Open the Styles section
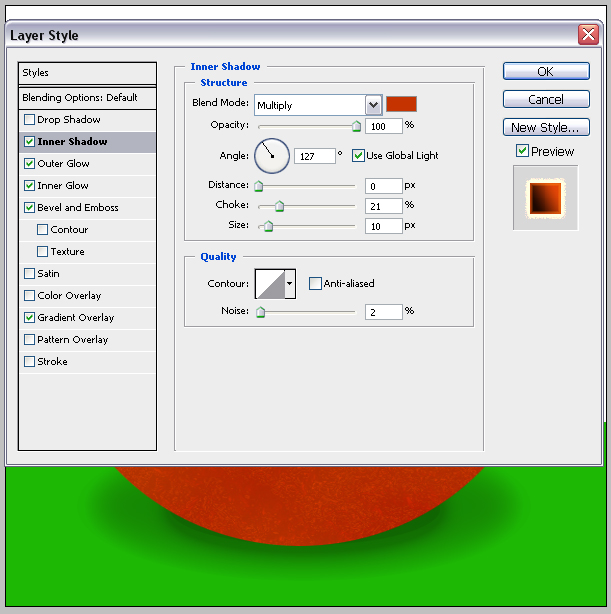 (x=87, y=73)
